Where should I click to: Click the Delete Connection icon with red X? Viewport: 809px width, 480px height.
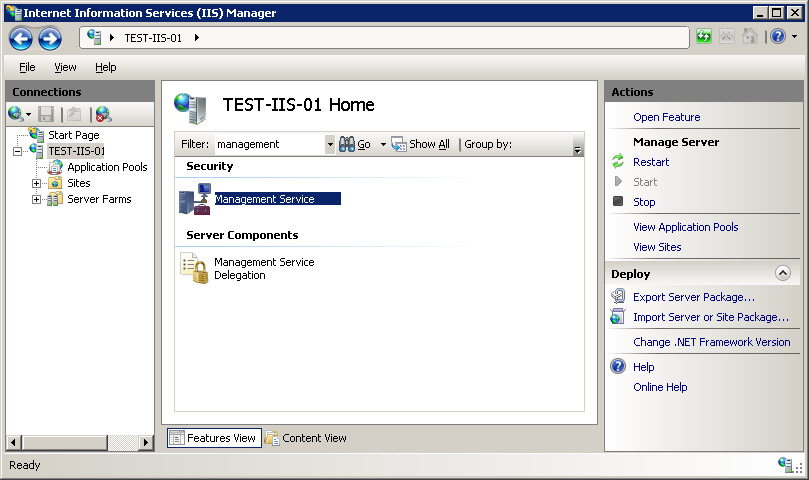[103, 114]
